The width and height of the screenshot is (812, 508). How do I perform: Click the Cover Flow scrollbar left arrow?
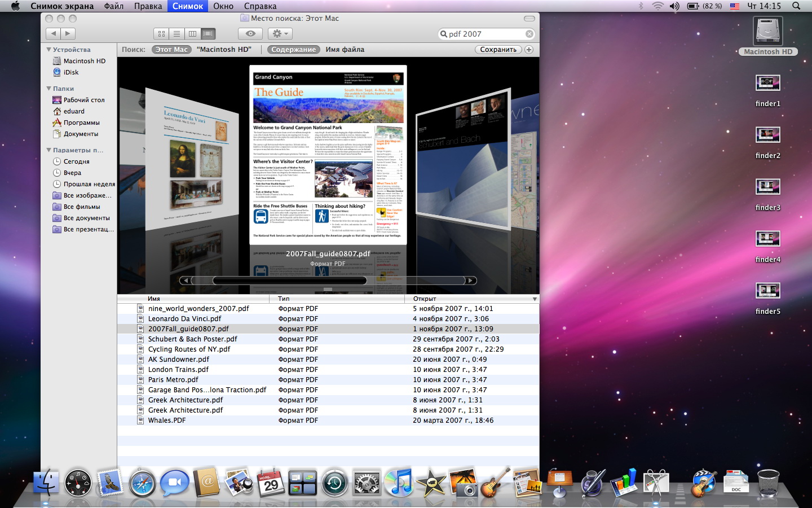coord(186,281)
